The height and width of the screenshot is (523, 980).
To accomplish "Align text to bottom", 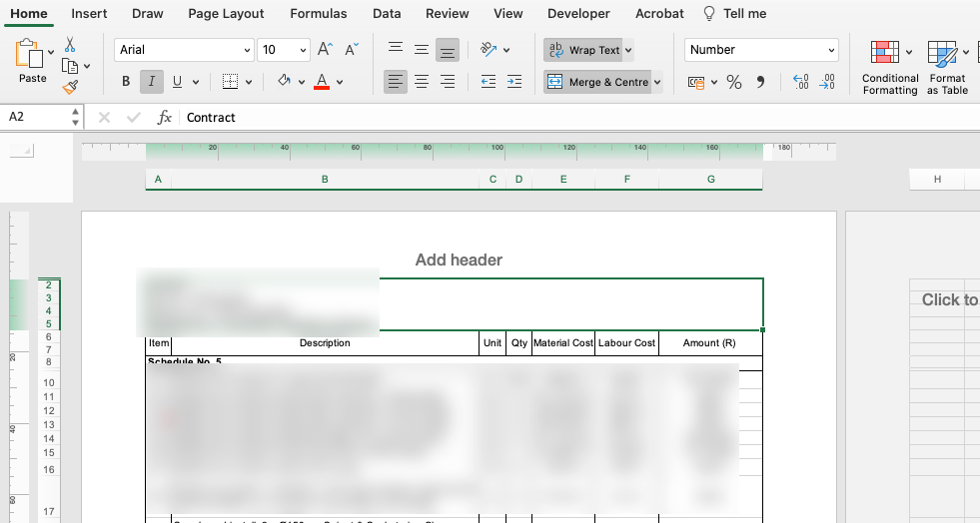I will 447,50.
